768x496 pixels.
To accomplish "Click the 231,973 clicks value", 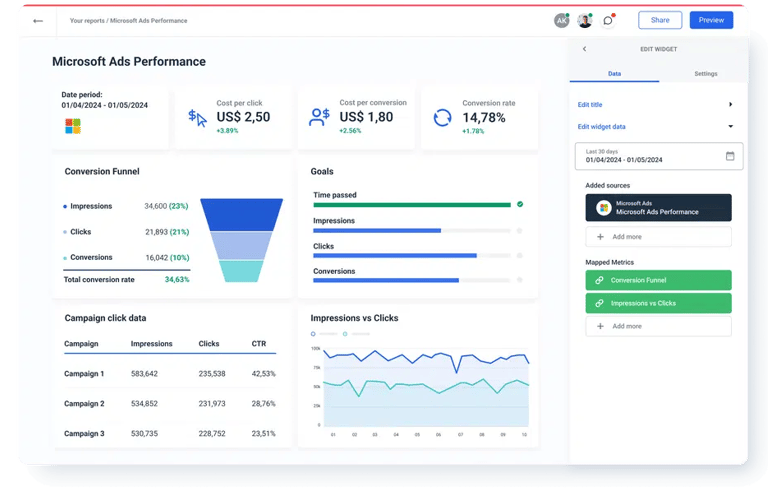I will [212, 403].
